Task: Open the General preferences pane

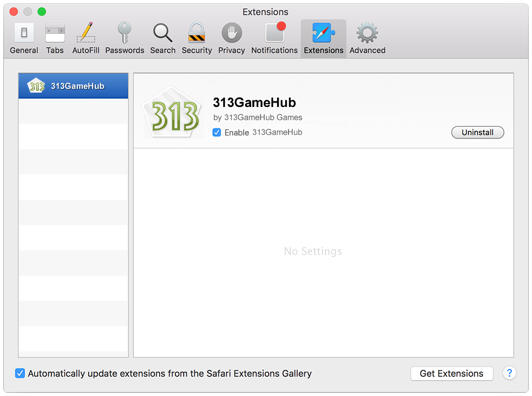Action: [24, 38]
